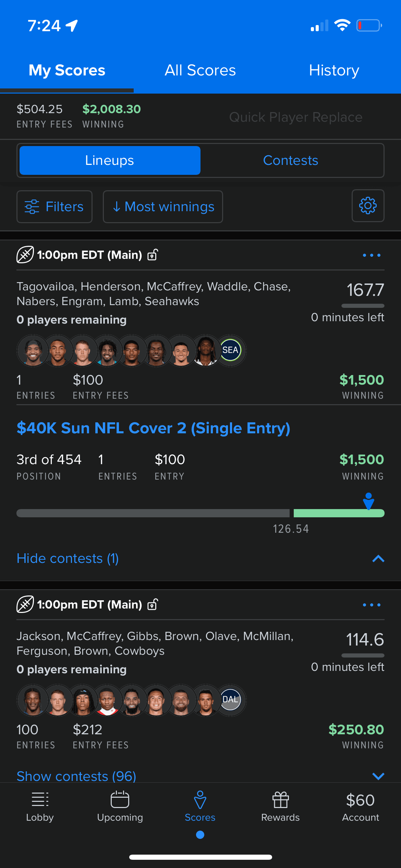Switch to the Contests view
Image resolution: width=401 pixels, height=868 pixels.
point(291,160)
